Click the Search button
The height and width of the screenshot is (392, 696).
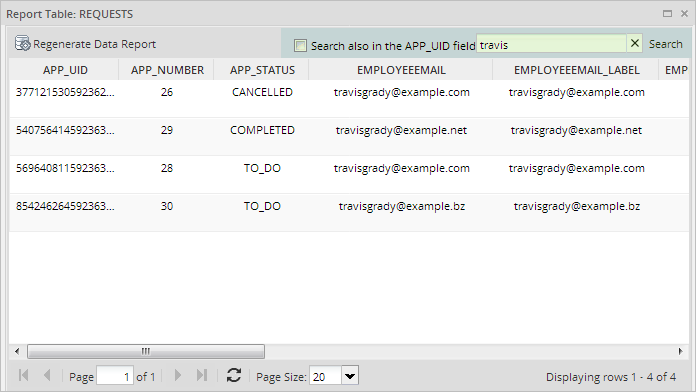(x=665, y=44)
